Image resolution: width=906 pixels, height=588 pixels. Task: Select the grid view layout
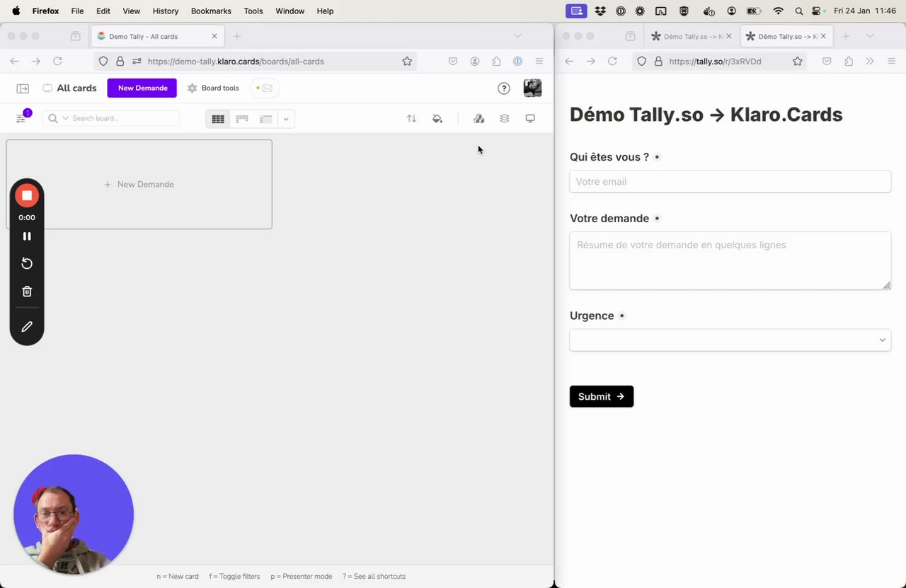218,119
